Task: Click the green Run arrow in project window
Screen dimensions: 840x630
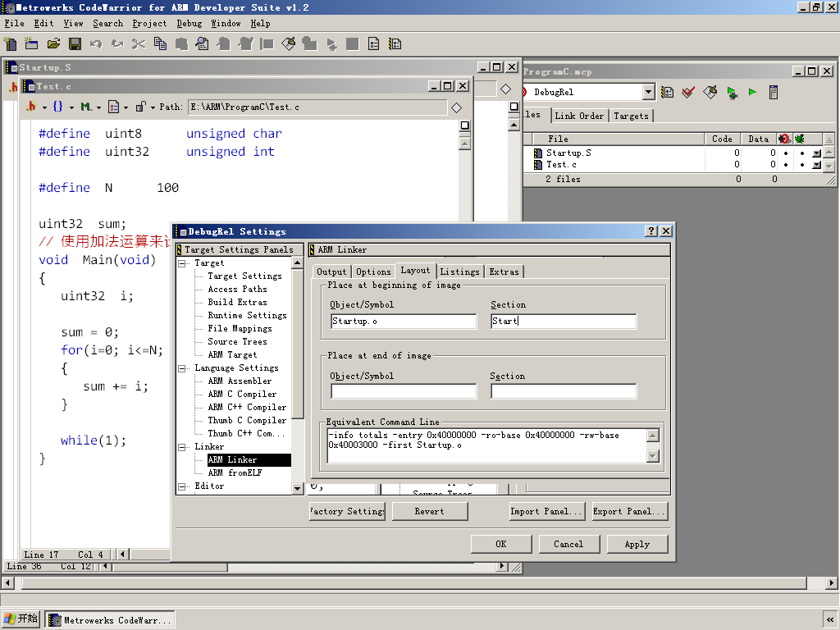Action: point(752,92)
